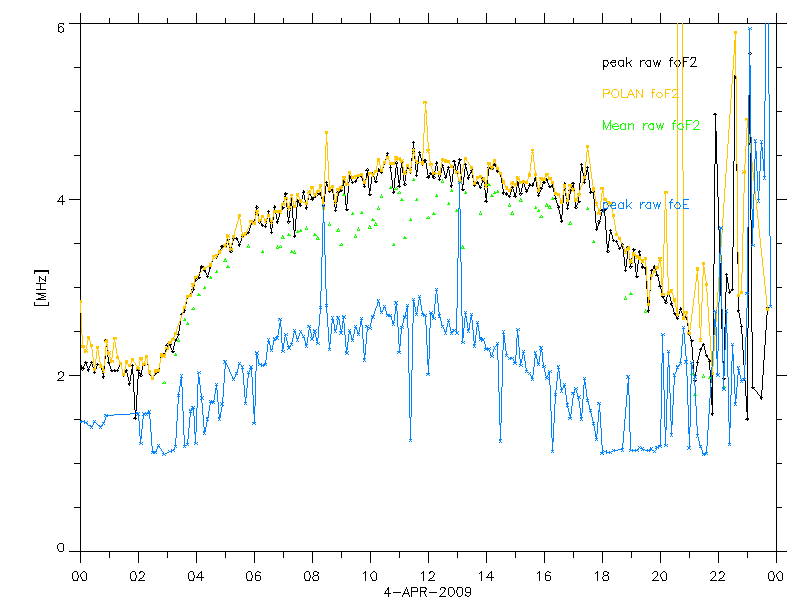Click the 'peak raw foE' legend label
The height and width of the screenshot is (600, 800).
(x=646, y=205)
